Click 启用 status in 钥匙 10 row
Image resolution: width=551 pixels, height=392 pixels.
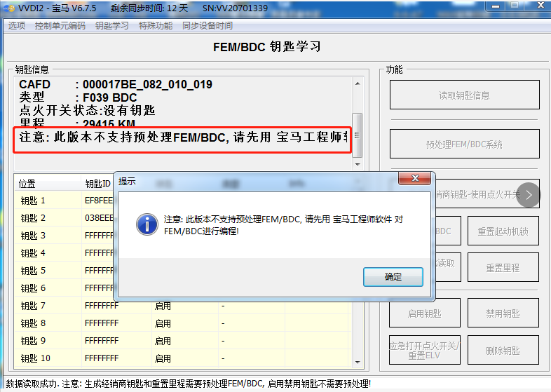[x=163, y=358]
